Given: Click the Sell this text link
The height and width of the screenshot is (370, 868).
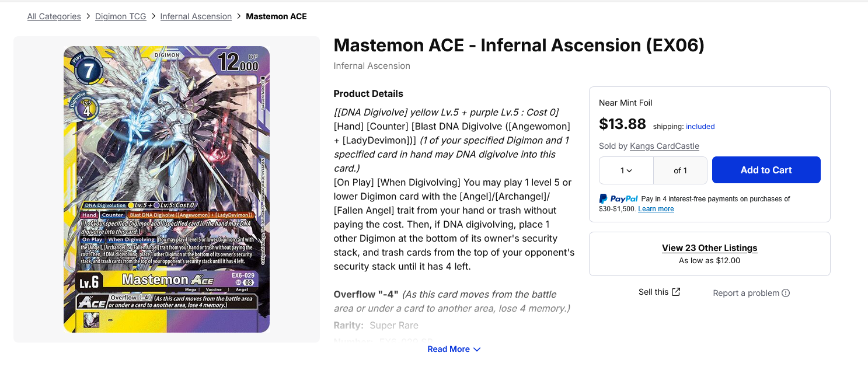Looking at the screenshot, I should click(653, 292).
